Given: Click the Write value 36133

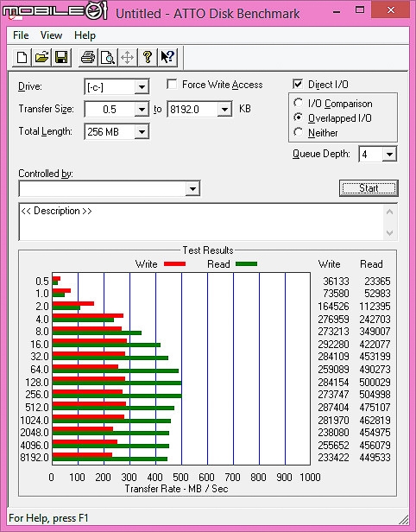Looking at the screenshot, I should click(336, 281).
